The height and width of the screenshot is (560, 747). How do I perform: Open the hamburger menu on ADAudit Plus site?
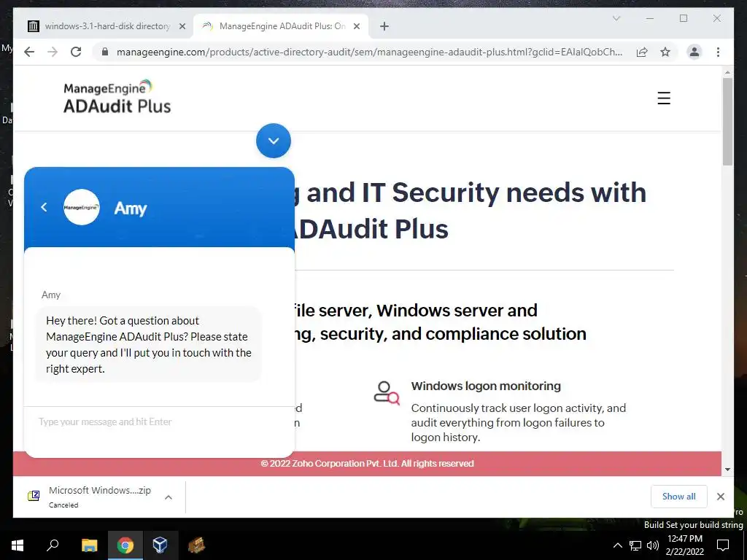(x=664, y=98)
